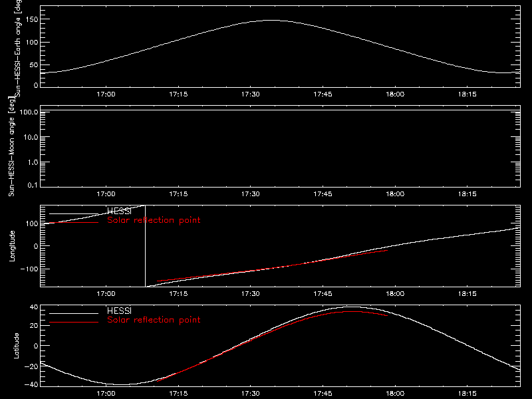532x399 pixels.
Task: Click 17:45 time label under Latitude plot
Action: (x=323, y=394)
